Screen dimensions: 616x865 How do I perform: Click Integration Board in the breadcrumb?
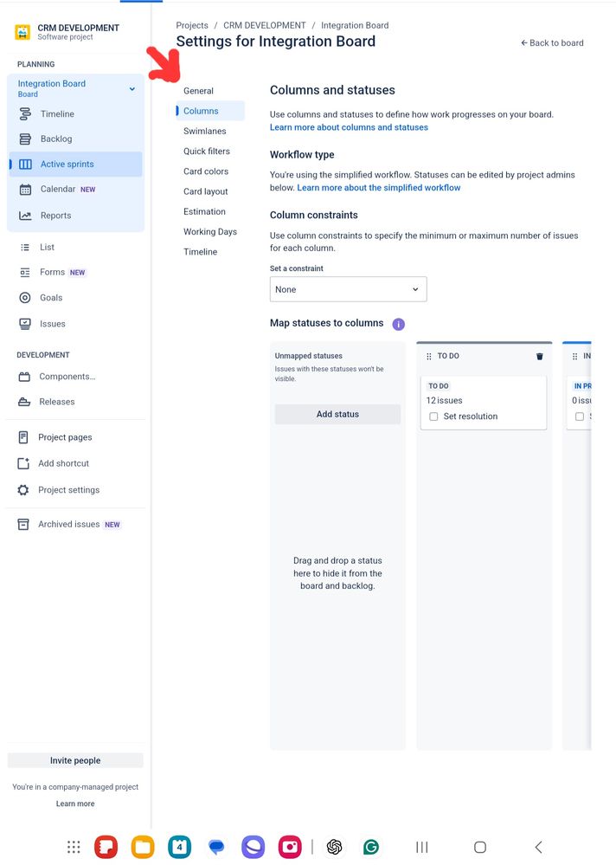tap(355, 25)
